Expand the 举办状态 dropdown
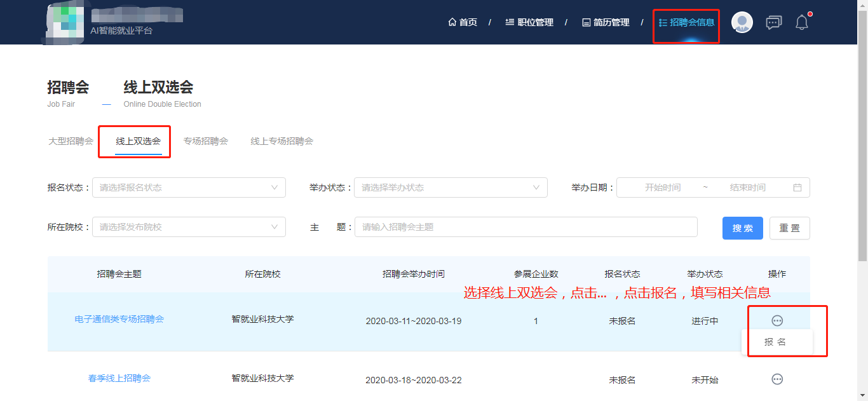The width and height of the screenshot is (868, 401). click(451, 187)
